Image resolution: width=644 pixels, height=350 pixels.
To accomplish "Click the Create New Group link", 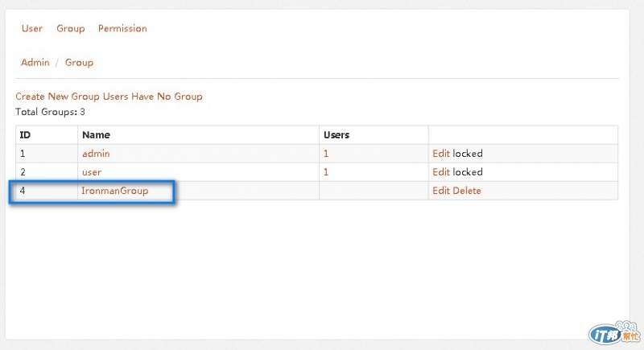I will coord(58,97).
